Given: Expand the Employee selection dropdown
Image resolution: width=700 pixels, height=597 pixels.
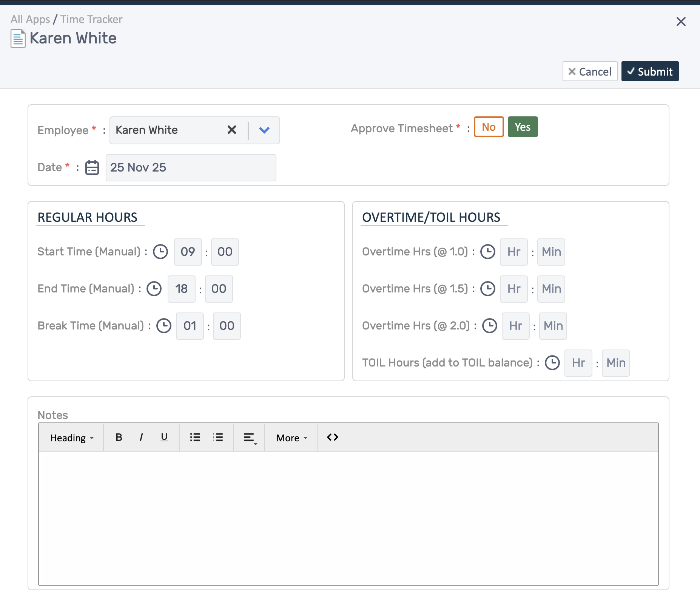Looking at the screenshot, I should click(x=264, y=130).
